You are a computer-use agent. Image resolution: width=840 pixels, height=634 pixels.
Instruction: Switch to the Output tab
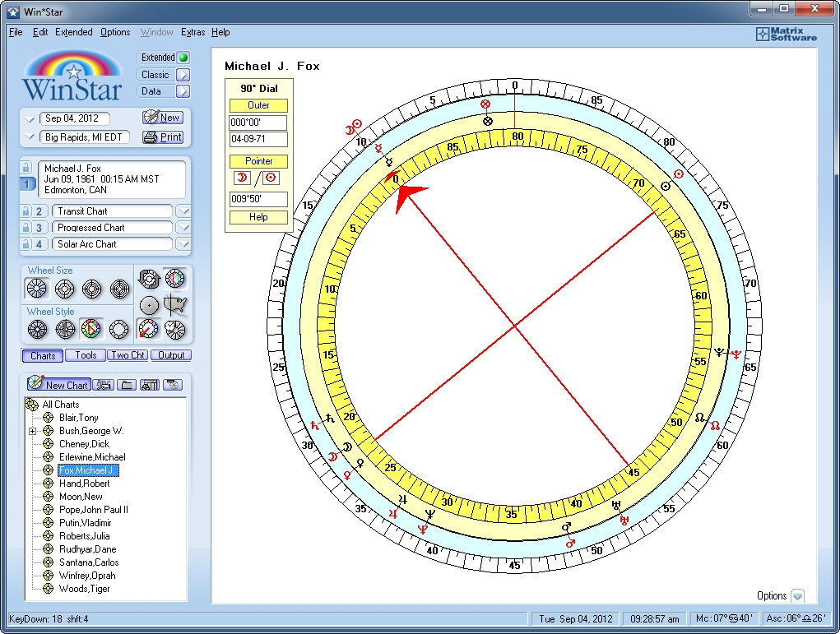pos(171,355)
